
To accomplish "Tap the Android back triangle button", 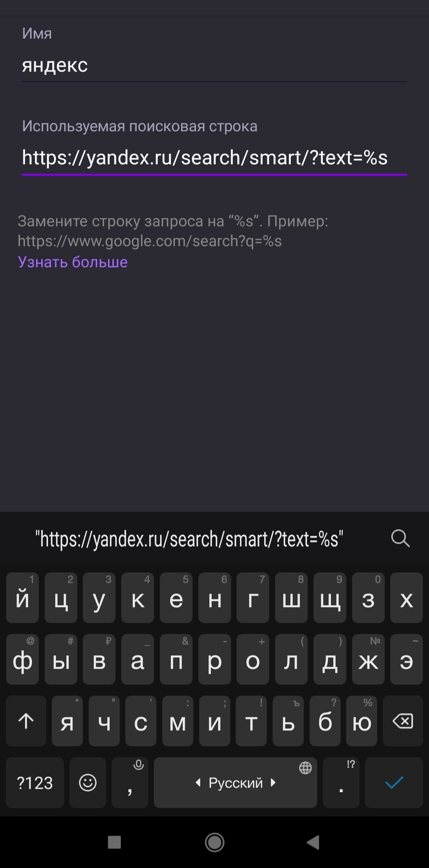I will (x=313, y=842).
